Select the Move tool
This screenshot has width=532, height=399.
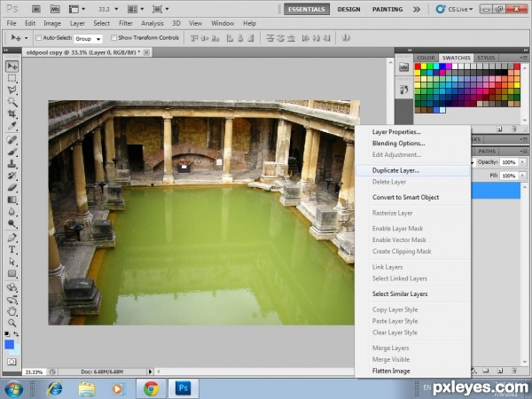(x=12, y=66)
